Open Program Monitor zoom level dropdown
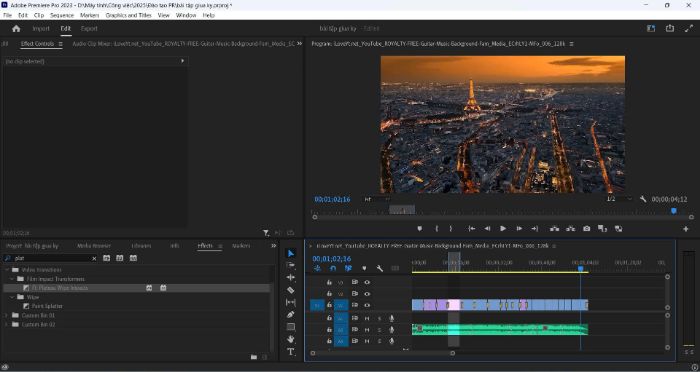 coord(377,199)
